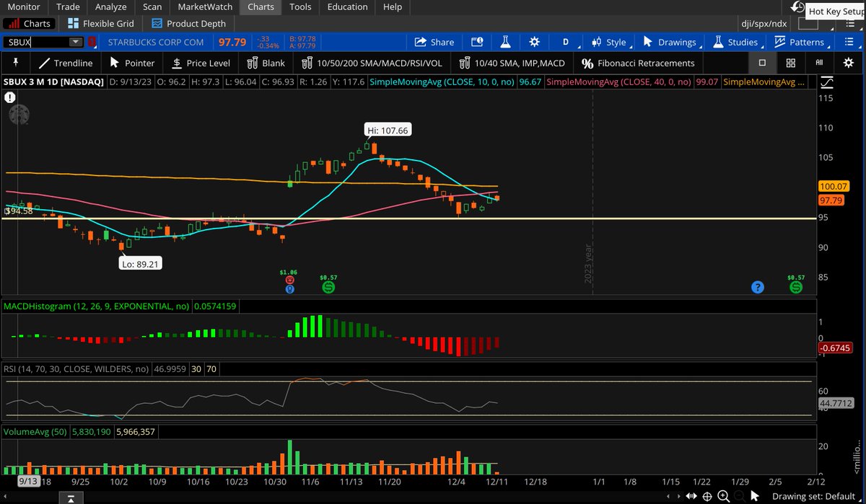The width and height of the screenshot is (866, 504).
Task: Select the Charts subtab
Action: [30, 23]
